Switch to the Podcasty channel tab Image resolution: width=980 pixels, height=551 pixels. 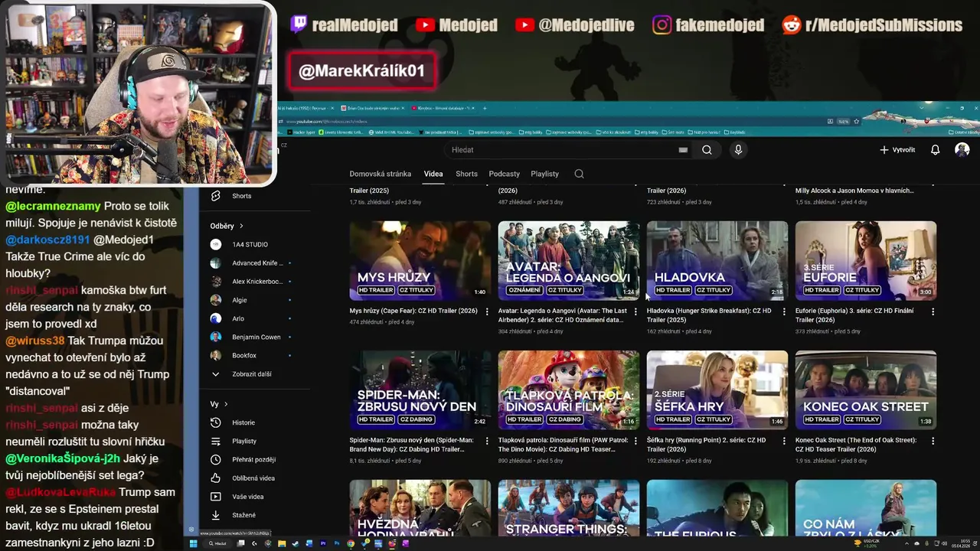click(x=504, y=174)
